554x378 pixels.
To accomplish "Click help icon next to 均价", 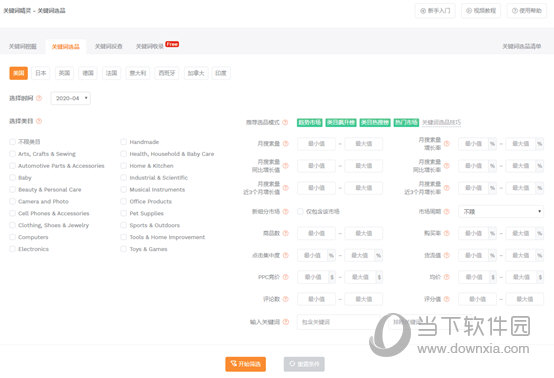I will pos(447,277).
